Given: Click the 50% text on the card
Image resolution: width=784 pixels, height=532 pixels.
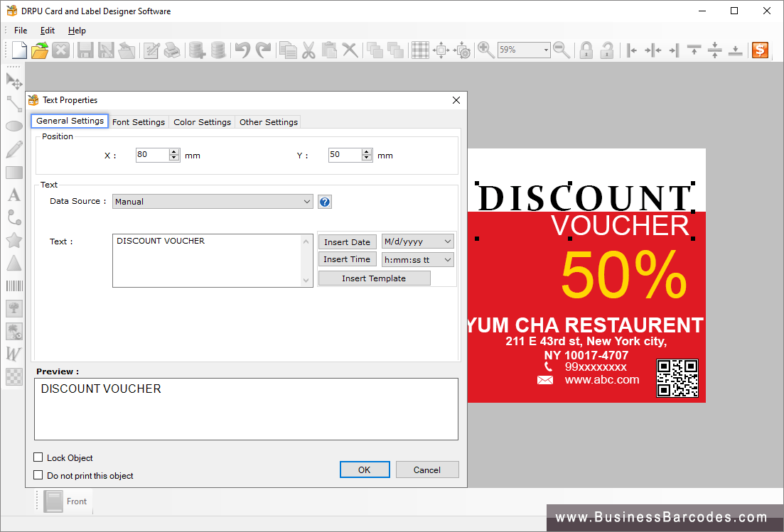Looking at the screenshot, I should [x=623, y=276].
